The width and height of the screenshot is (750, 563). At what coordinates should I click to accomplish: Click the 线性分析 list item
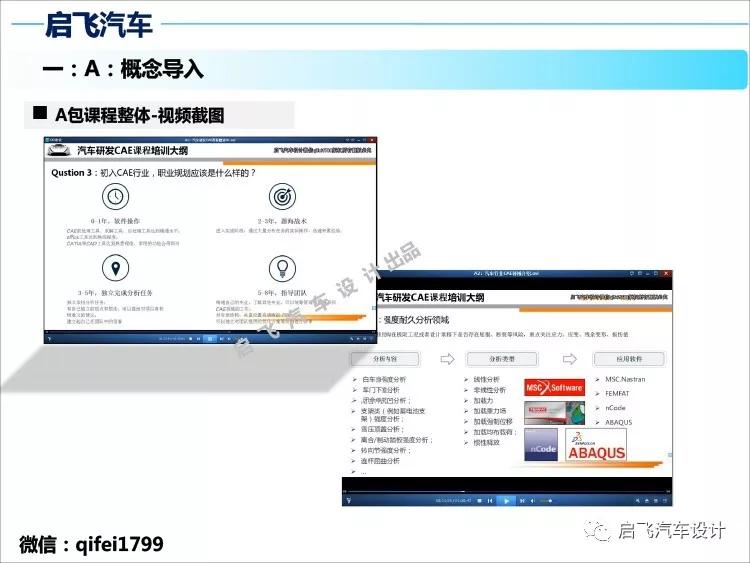pos(486,379)
